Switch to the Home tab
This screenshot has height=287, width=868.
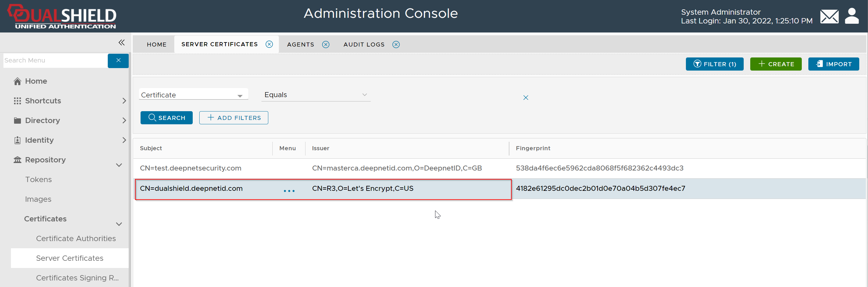coord(156,44)
